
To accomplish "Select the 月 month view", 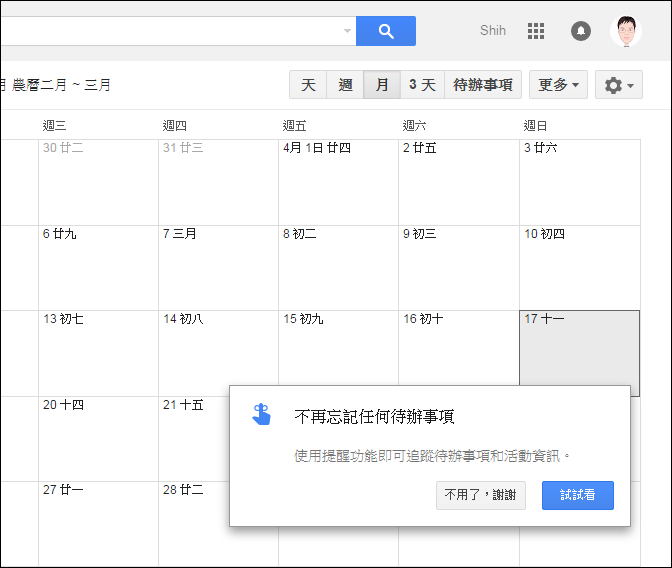I will point(382,85).
